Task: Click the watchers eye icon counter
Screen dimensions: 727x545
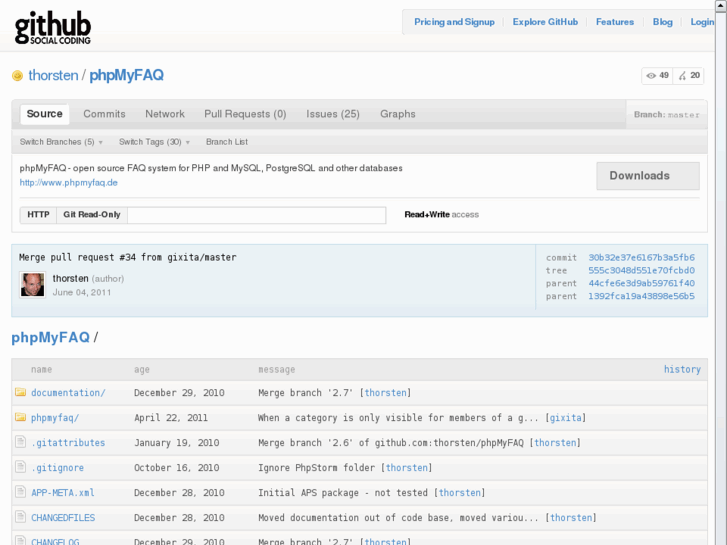Action: [x=657, y=76]
